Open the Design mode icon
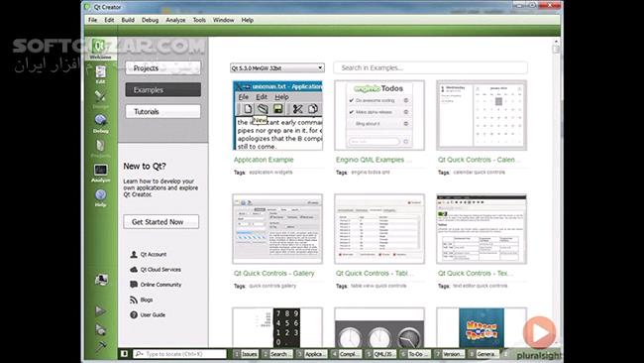Image resolution: width=644 pixels, height=363 pixels. pyautogui.click(x=101, y=99)
